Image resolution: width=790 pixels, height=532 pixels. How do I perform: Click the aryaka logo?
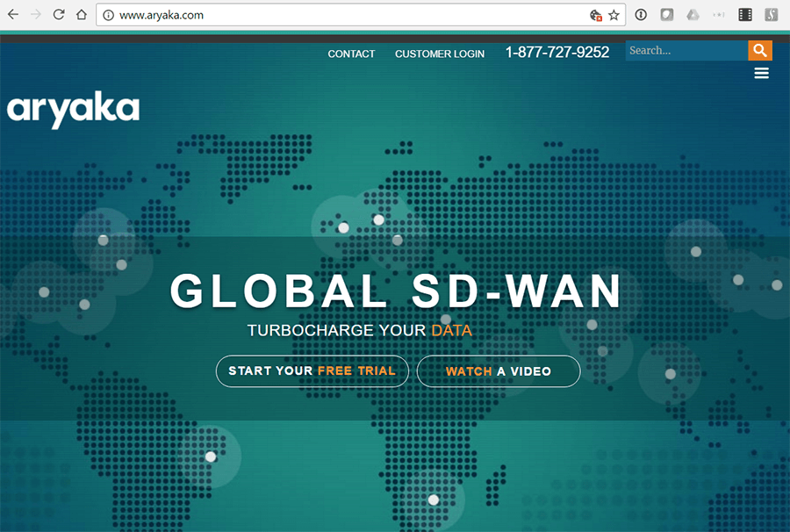[73, 109]
